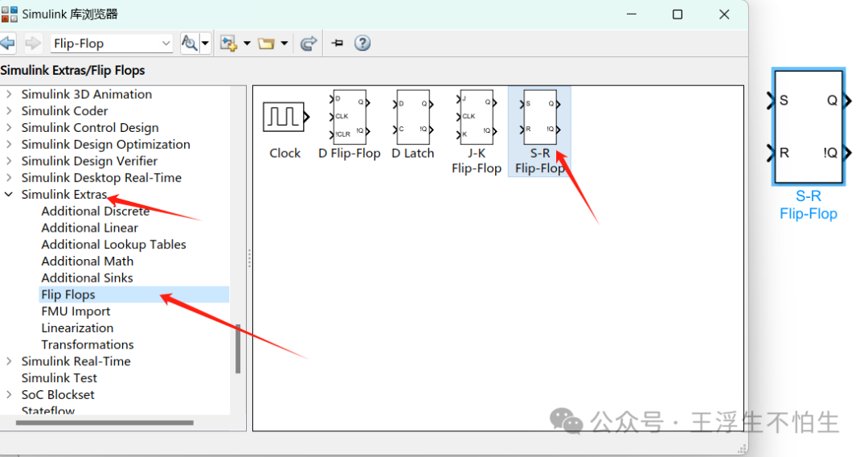Screen dimensions: 868x457
Task: Click the back navigation arrow in toolbar
Action: coord(7,43)
